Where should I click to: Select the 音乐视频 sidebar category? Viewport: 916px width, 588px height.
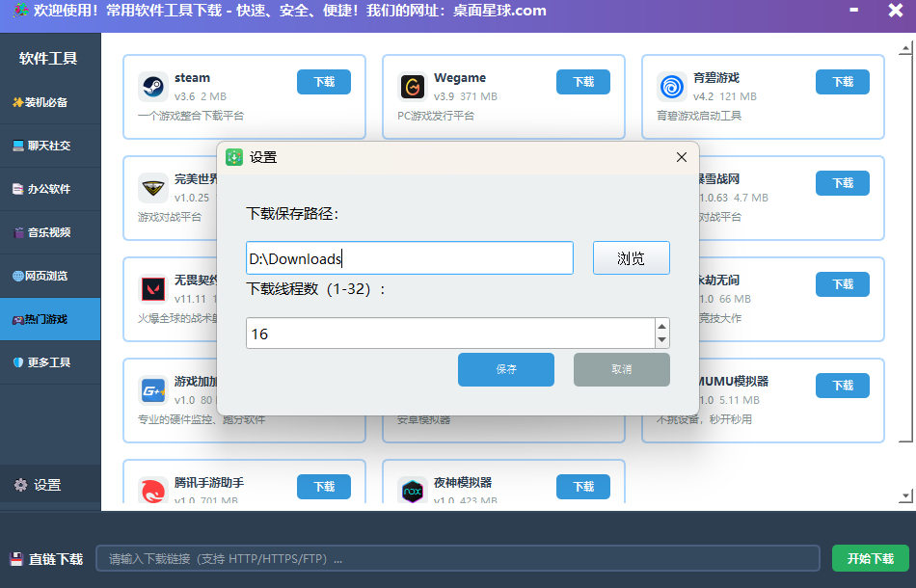coord(50,232)
